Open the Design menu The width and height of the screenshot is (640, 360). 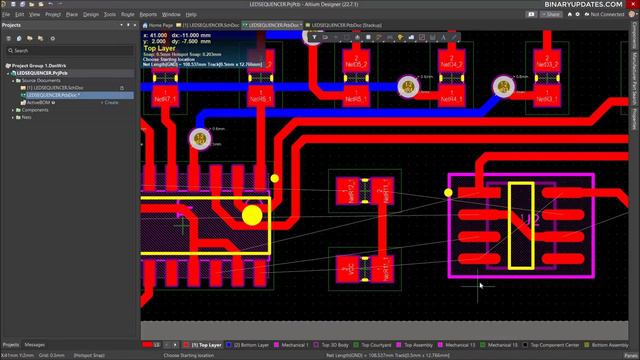(91, 14)
